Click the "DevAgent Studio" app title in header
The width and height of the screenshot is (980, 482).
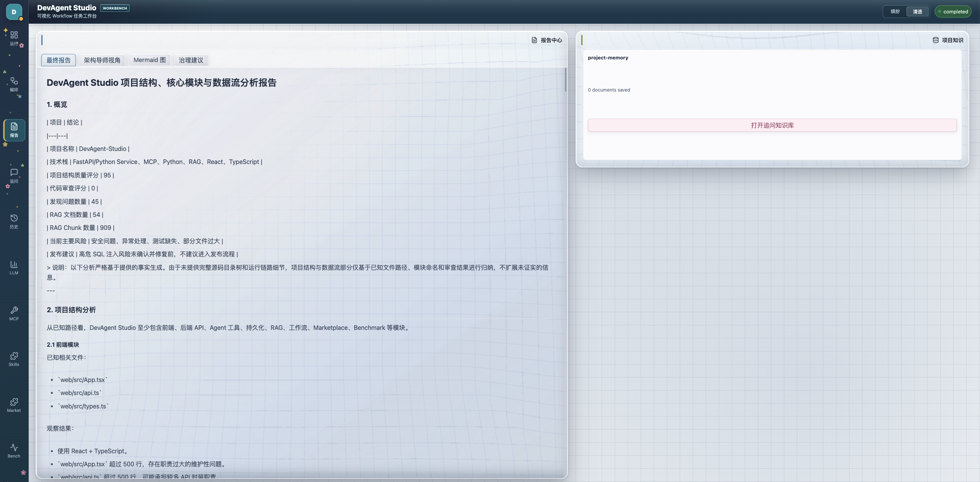point(67,8)
